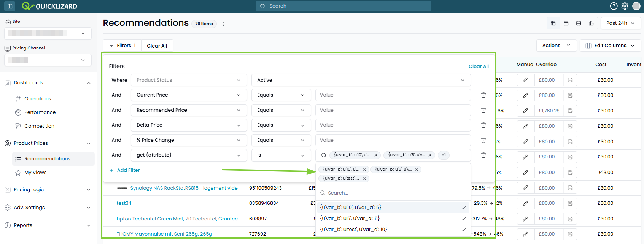644x244 pixels.
Task: Open the settings gear in header
Action: coord(625,6)
